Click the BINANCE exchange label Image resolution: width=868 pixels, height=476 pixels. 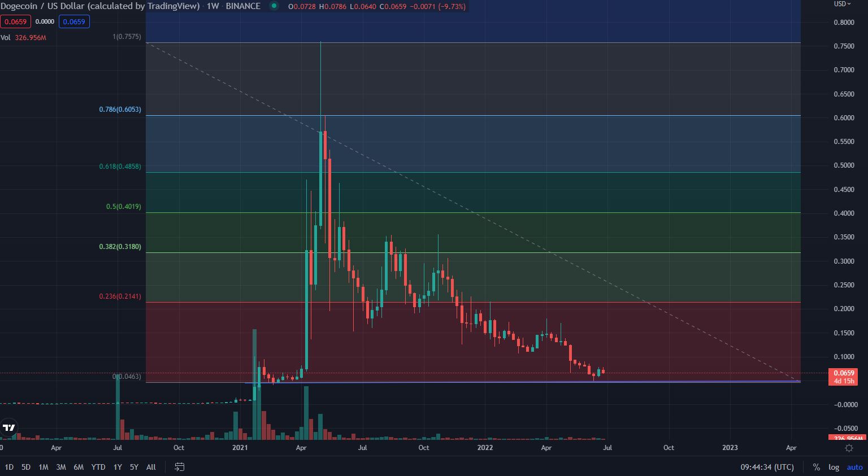[x=243, y=6]
